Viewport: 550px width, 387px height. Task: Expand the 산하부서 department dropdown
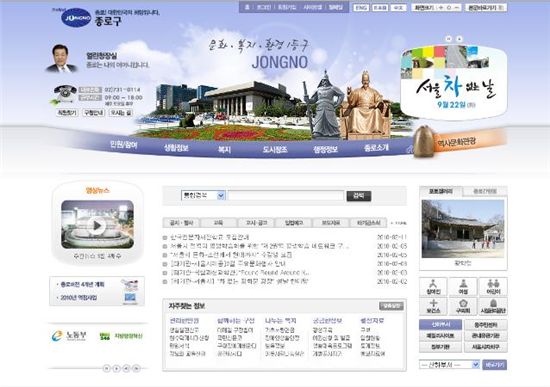[449, 365]
